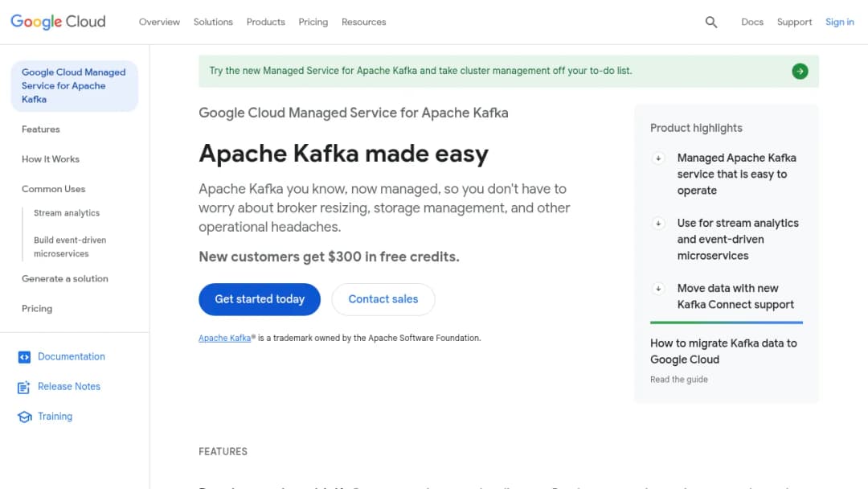Open 'How to migrate Kafka data to Google Cloud'
The image size is (868, 489).
(x=723, y=351)
